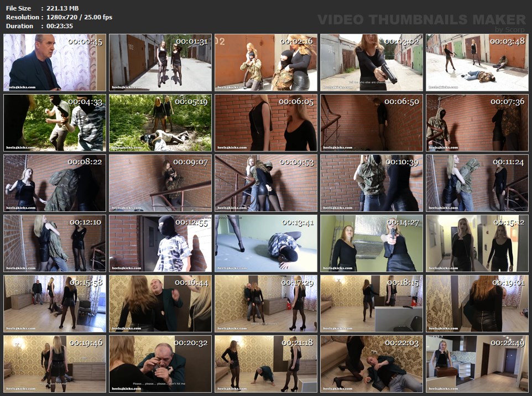Open the thumbnail timestamped 00:06:05
The width and height of the screenshot is (532, 396).
[x=266, y=123]
